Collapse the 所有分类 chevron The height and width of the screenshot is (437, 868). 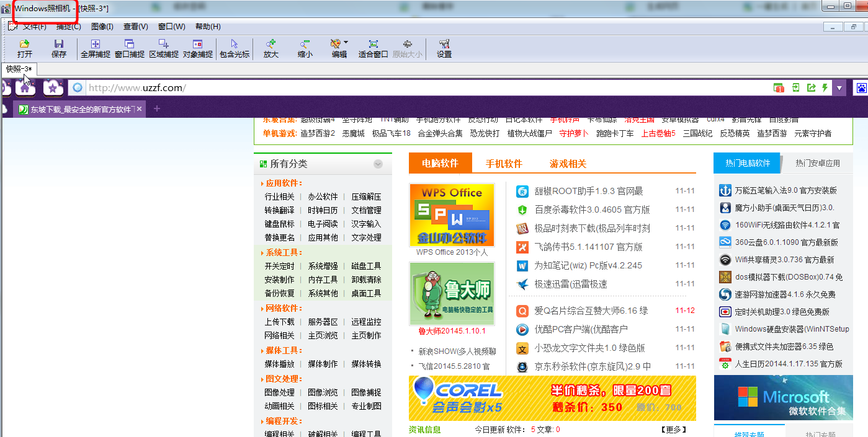(378, 164)
